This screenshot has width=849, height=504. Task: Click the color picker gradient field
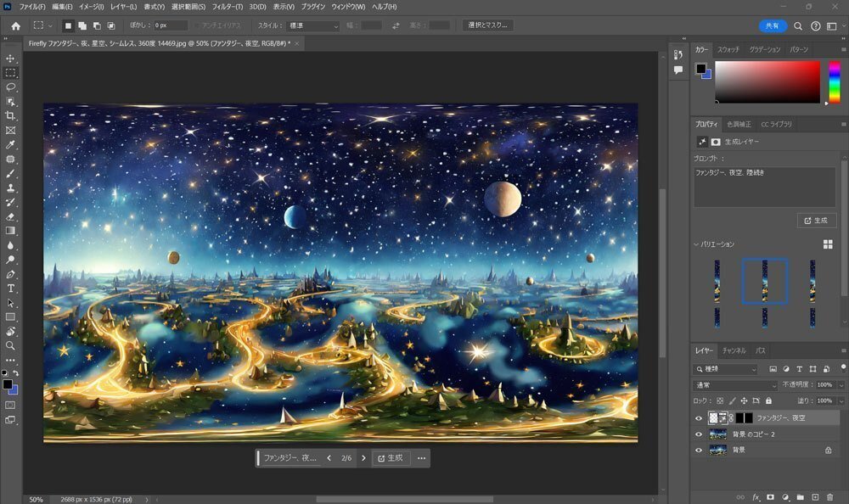click(767, 81)
